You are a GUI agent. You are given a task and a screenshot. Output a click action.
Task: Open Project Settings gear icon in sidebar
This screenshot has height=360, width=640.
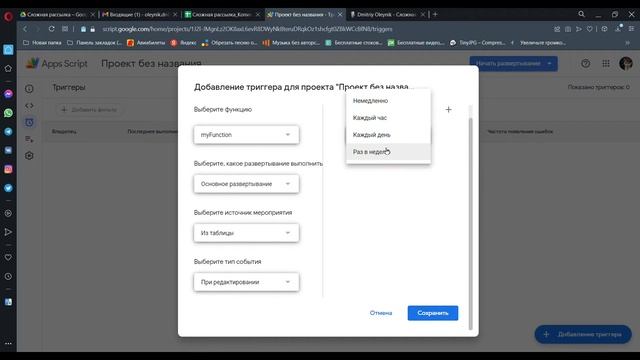pos(29,156)
